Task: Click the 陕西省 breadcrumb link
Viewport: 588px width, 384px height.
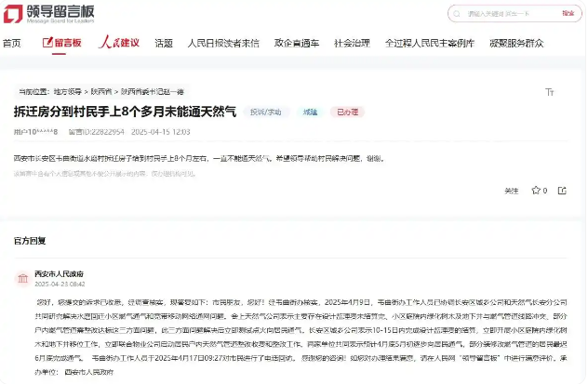Action: (x=101, y=91)
